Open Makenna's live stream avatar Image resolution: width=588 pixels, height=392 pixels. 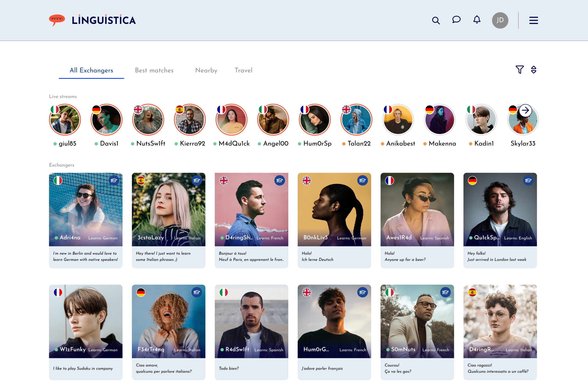point(440,120)
